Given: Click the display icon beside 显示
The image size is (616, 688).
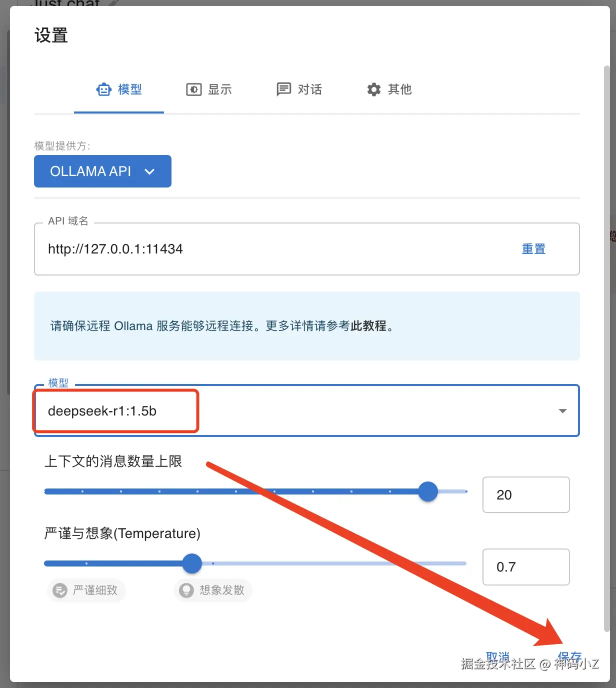Looking at the screenshot, I should point(194,89).
